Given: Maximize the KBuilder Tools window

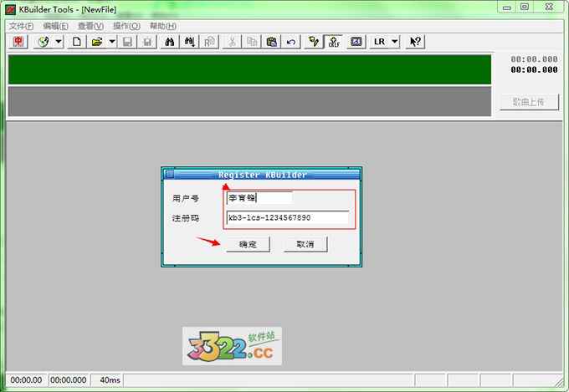Looking at the screenshot, I should [525, 8].
